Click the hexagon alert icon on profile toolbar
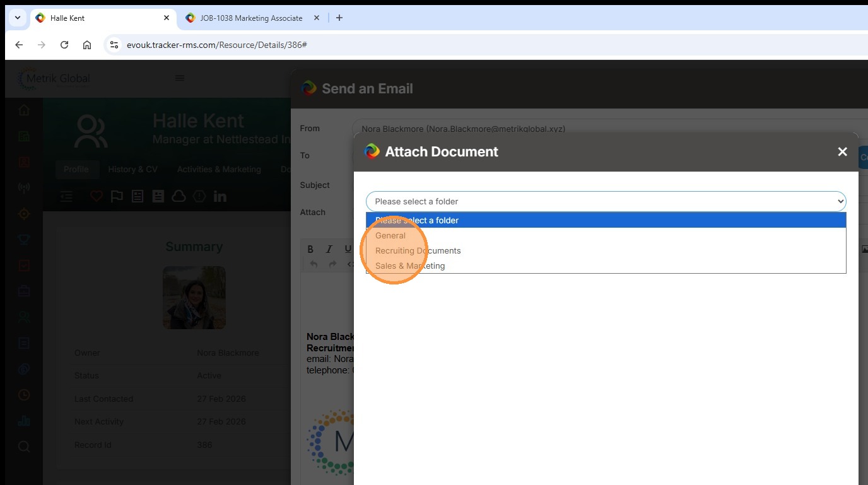868x485 pixels. click(199, 196)
